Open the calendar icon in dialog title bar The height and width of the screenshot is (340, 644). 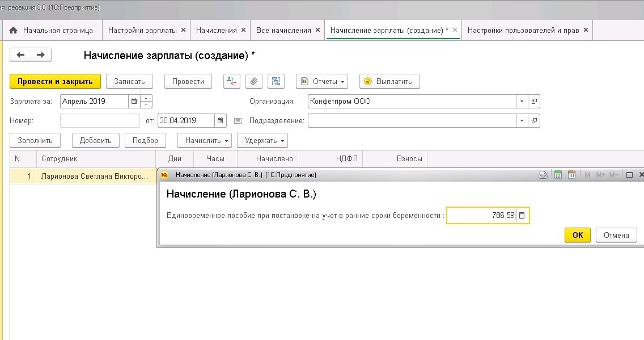pyautogui.click(x=571, y=175)
